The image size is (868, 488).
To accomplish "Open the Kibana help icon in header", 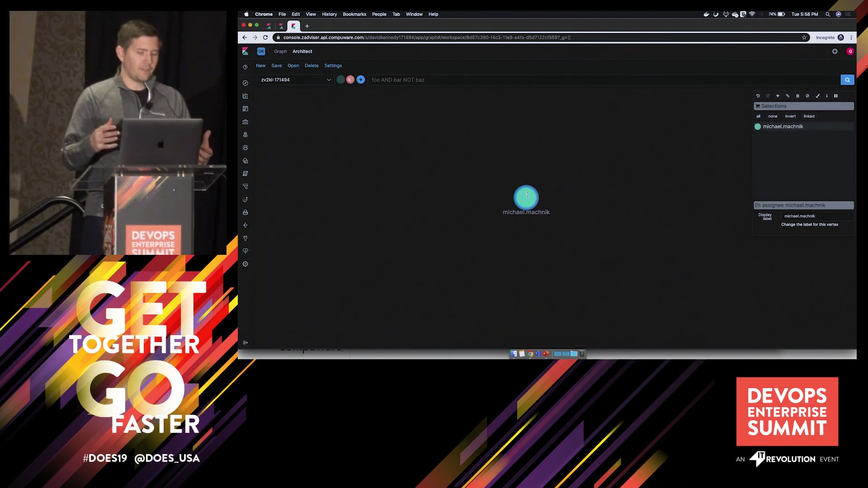I will [835, 52].
